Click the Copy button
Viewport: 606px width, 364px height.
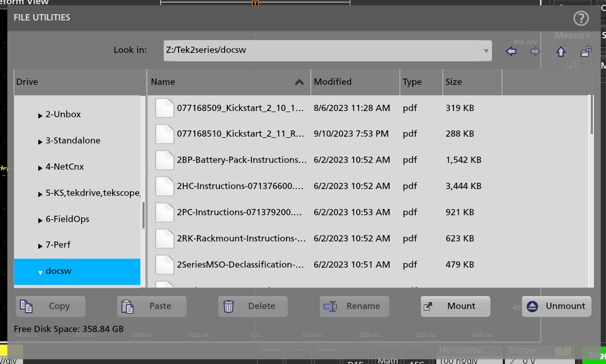tap(51, 306)
